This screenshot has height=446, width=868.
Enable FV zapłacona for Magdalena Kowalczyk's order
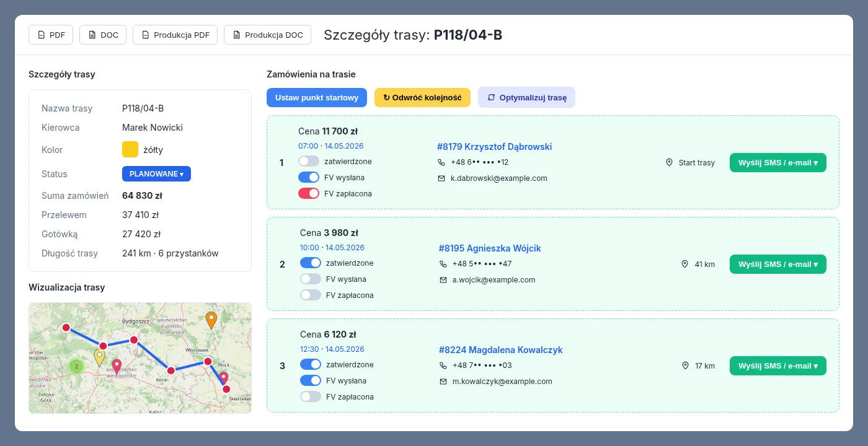(x=311, y=396)
